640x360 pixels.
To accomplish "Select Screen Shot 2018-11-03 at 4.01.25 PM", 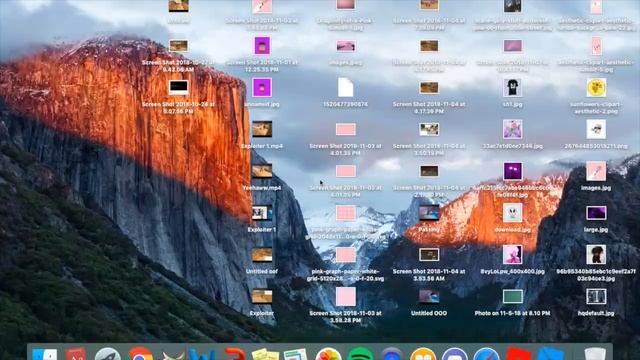I will [x=345, y=171].
